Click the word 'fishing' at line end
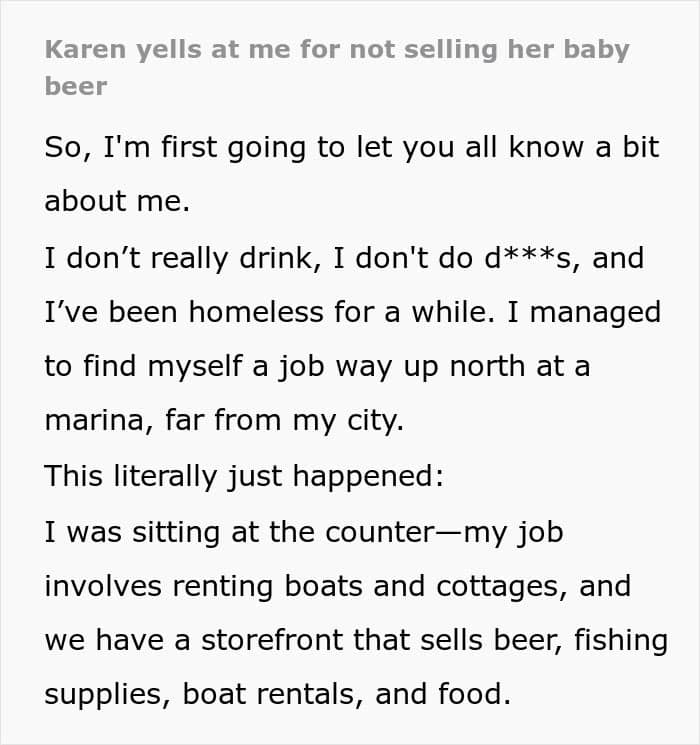This screenshot has height=745, width=700. pos(621,641)
